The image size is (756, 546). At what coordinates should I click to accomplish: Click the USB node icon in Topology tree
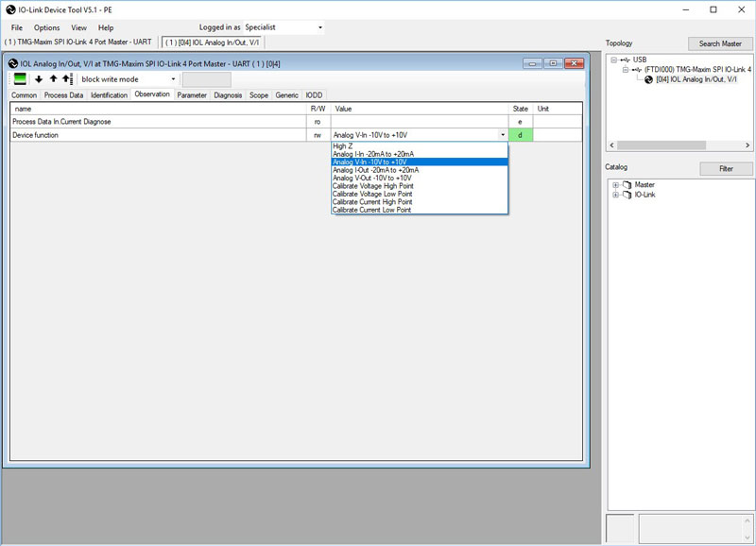pos(626,60)
